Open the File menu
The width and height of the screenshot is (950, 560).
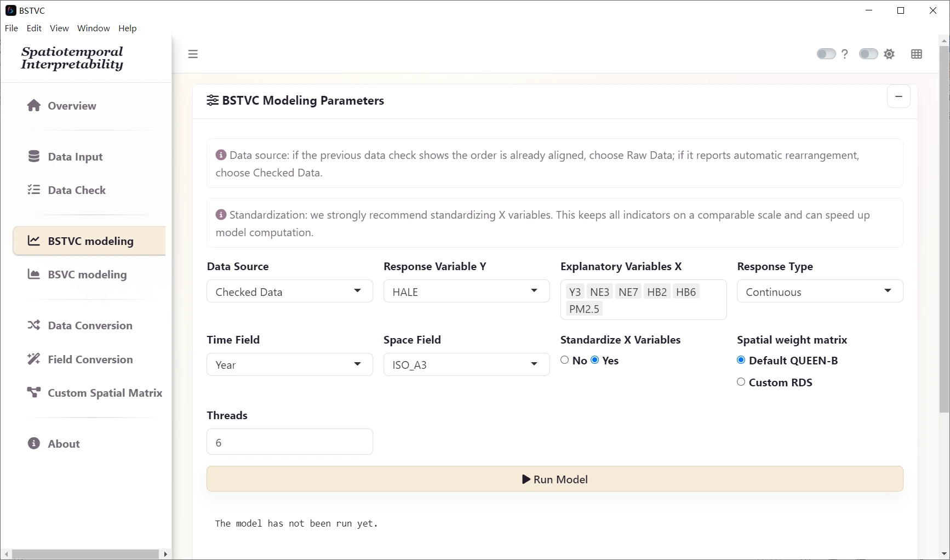click(12, 28)
